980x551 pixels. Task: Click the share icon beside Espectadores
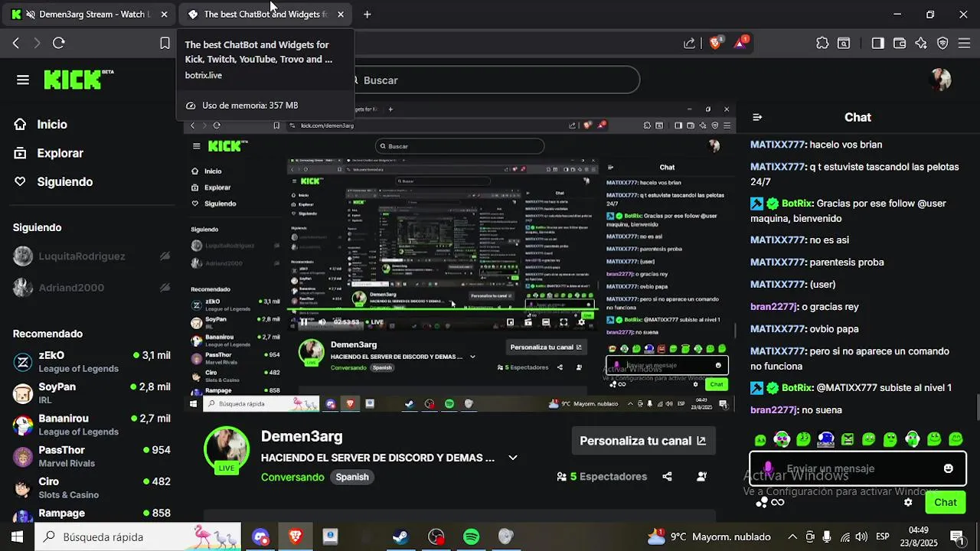click(x=667, y=476)
